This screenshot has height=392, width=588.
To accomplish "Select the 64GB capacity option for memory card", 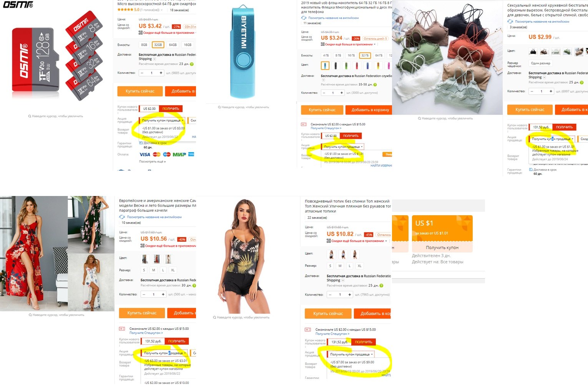I will pos(173,45).
